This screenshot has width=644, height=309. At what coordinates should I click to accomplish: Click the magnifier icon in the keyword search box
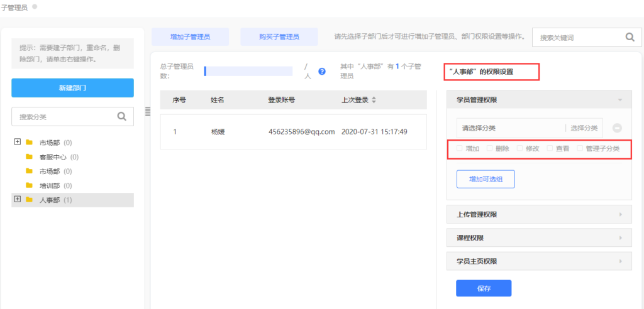point(630,38)
